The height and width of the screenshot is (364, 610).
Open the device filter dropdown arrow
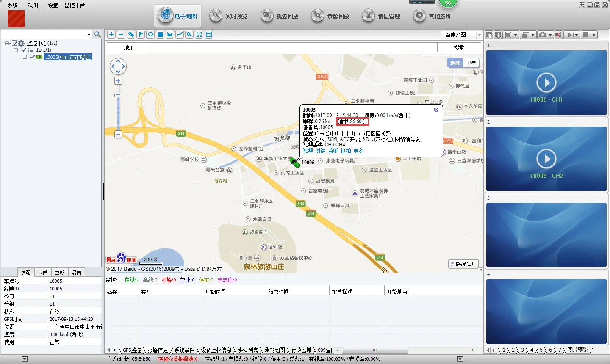(x=89, y=35)
